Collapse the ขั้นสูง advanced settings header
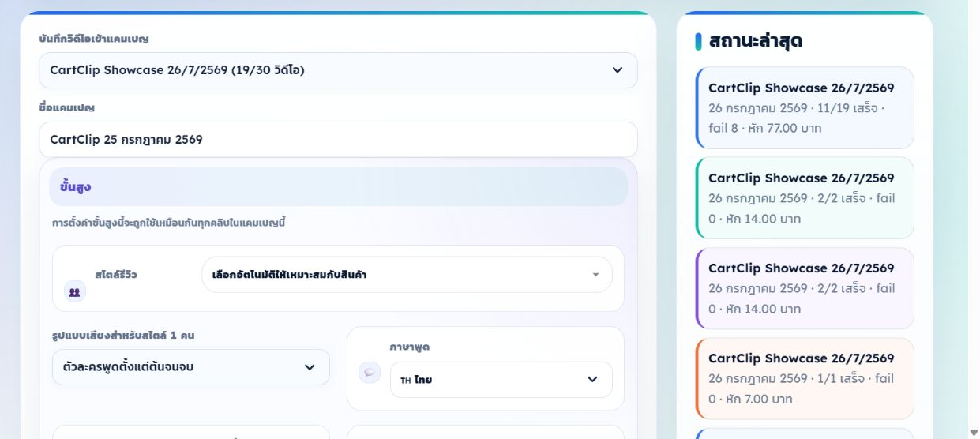The width and height of the screenshot is (980, 439). (338, 187)
